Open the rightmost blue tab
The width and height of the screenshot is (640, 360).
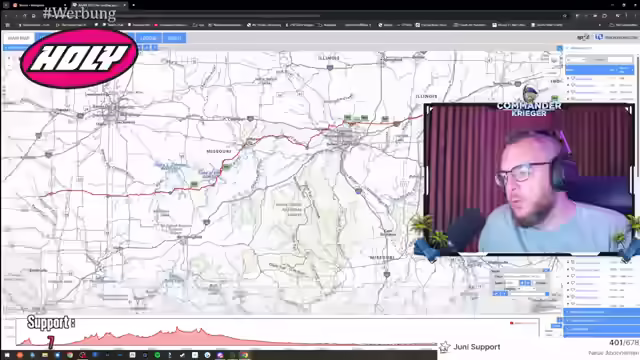click(174, 38)
